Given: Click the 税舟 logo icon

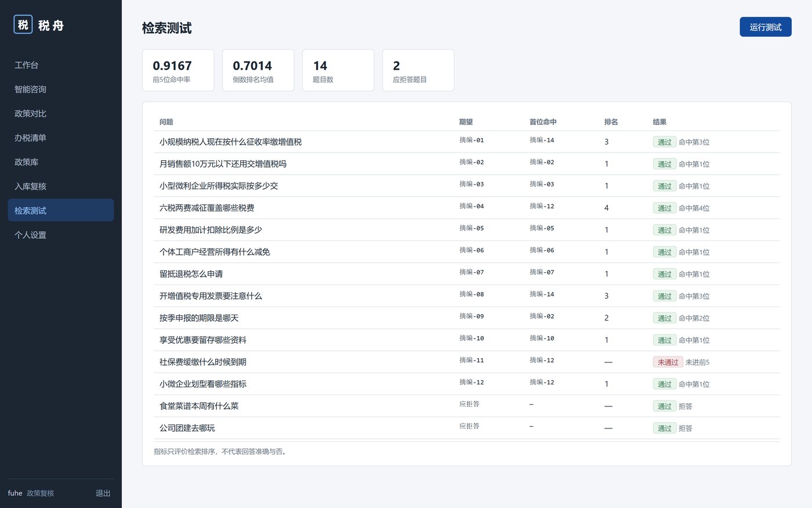Looking at the screenshot, I should pos(23,24).
